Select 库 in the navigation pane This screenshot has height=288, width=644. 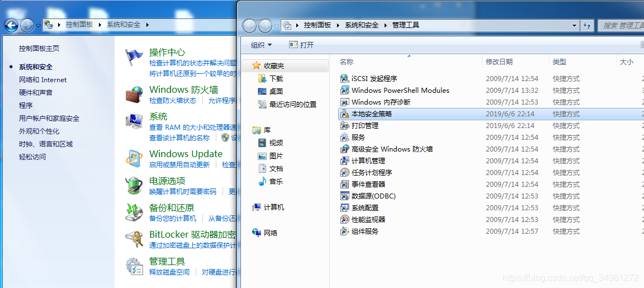pyautogui.click(x=267, y=130)
